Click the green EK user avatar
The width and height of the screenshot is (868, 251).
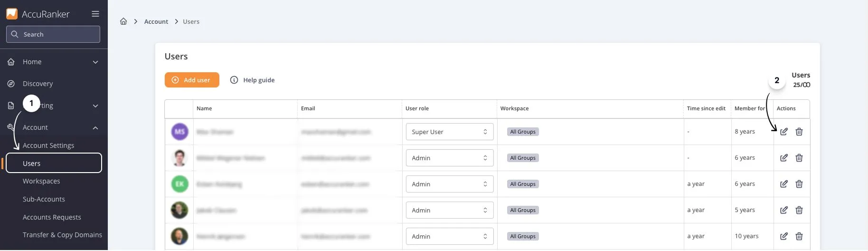coord(179,184)
